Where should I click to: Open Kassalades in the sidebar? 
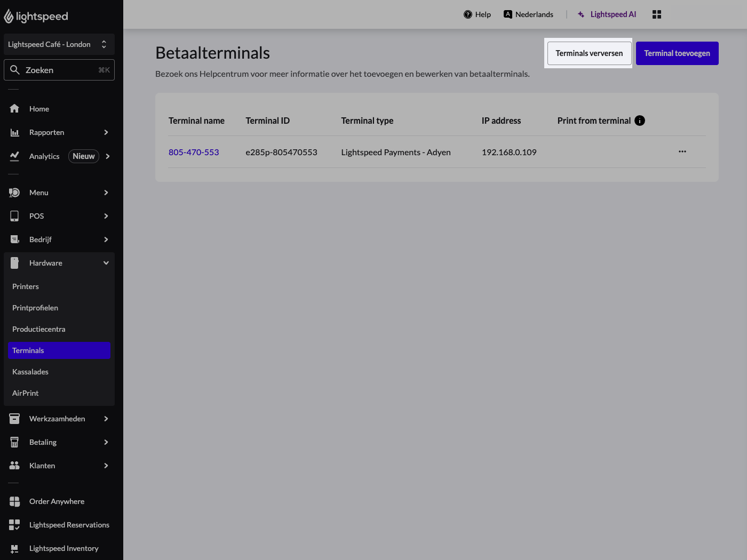59,372
